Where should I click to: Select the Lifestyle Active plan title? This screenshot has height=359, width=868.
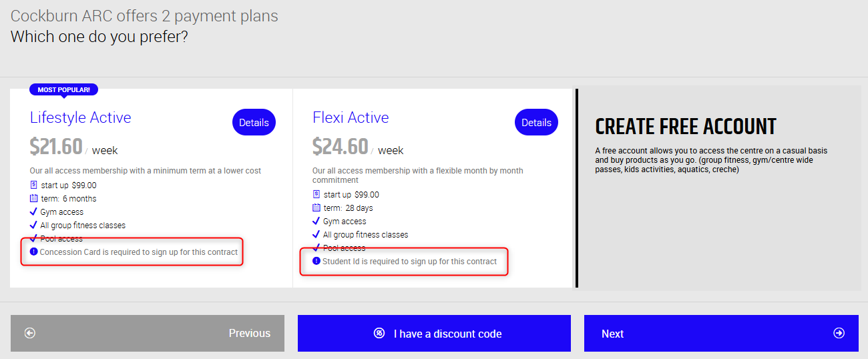click(81, 117)
